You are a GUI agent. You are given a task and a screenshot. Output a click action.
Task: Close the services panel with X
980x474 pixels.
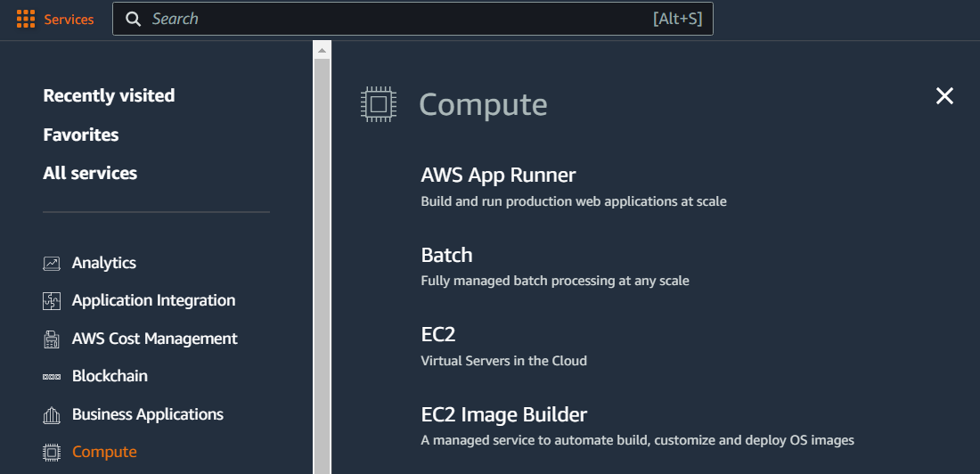[944, 95]
